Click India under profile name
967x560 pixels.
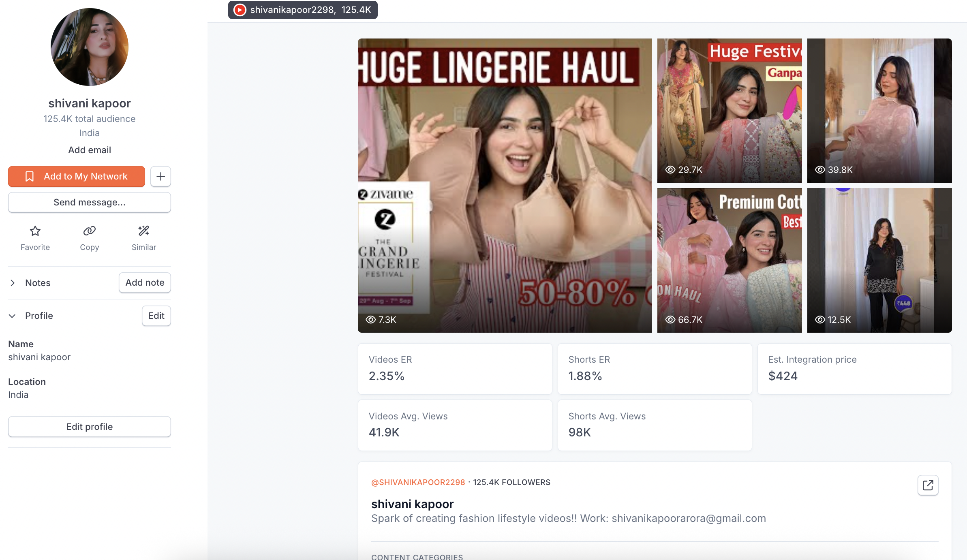click(90, 133)
